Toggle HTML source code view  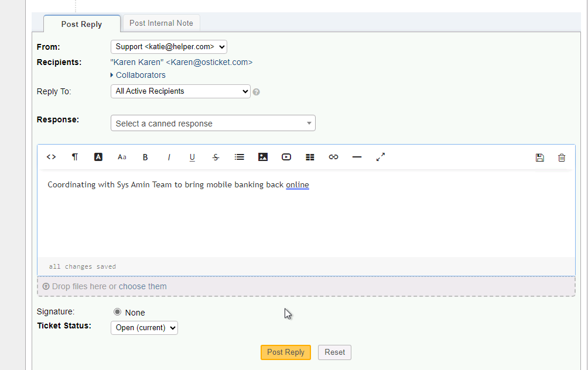coord(52,157)
